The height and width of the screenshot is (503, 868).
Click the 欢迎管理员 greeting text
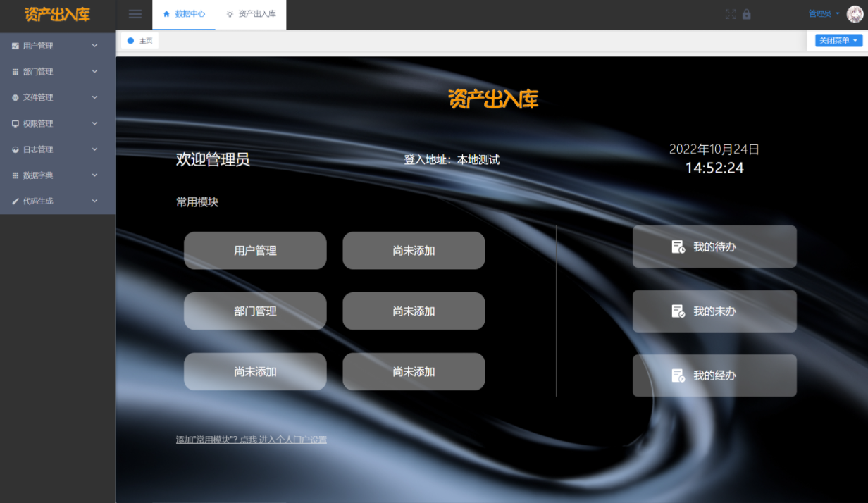[213, 159]
